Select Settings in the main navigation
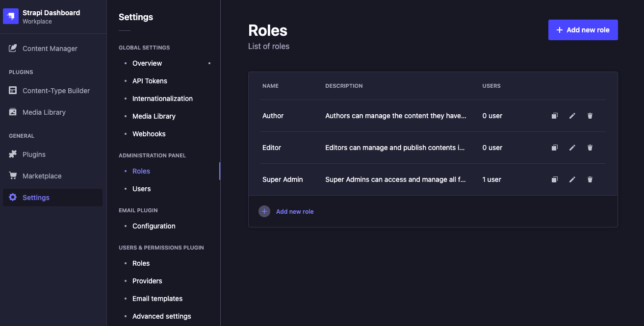The height and width of the screenshot is (326, 644). (x=53, y=198)
